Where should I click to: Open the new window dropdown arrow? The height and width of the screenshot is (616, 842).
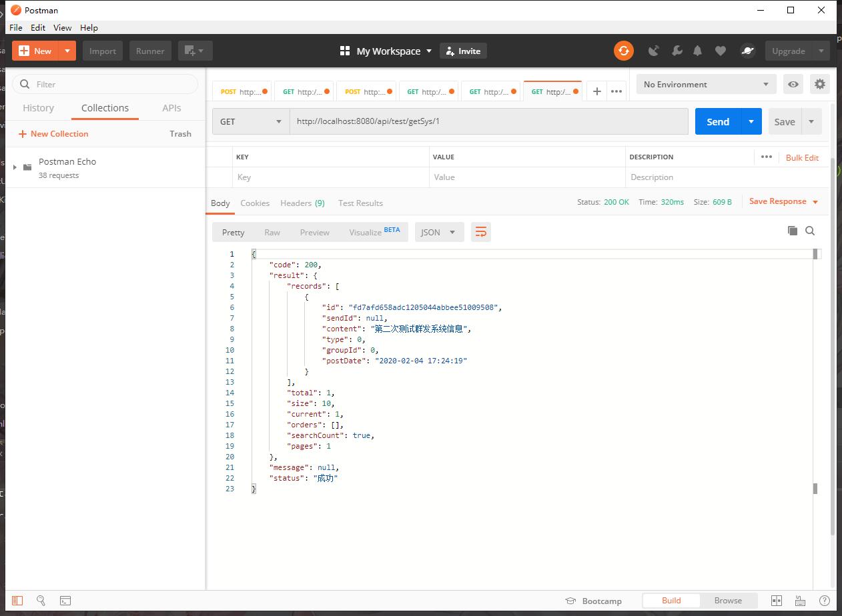pyautogui.click(x=201, y=51)
